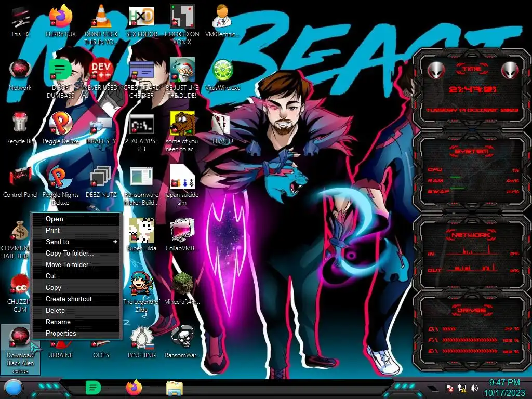The width and height of the screenshot is (532, 399).
Task: Select the japan suicide sim icon
Action: (x=182, y=185)
